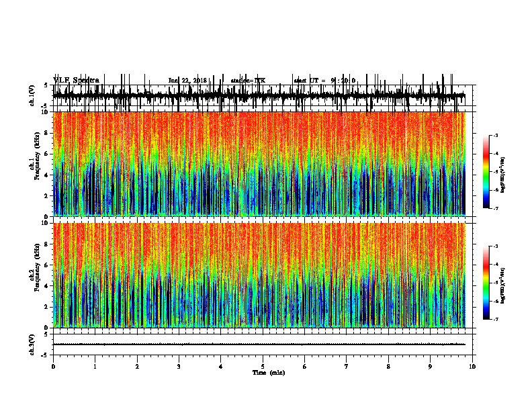The height and width of the screenshot is (411, 532).
Task: Click time axis tick label "0"
Action: [53, 367]
